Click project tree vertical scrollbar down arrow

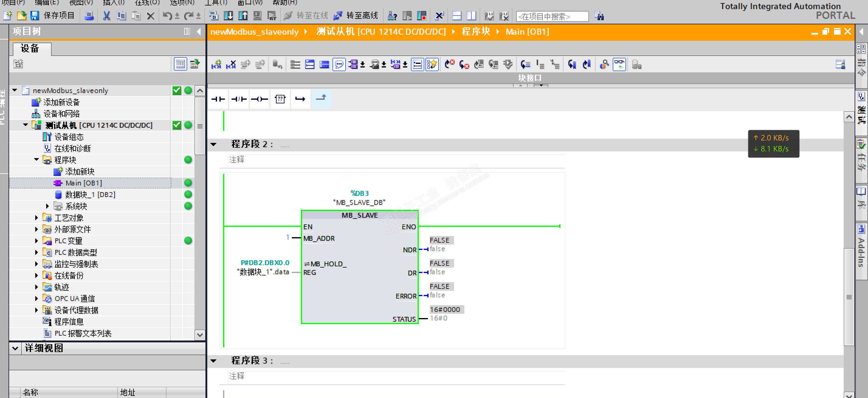200,335
